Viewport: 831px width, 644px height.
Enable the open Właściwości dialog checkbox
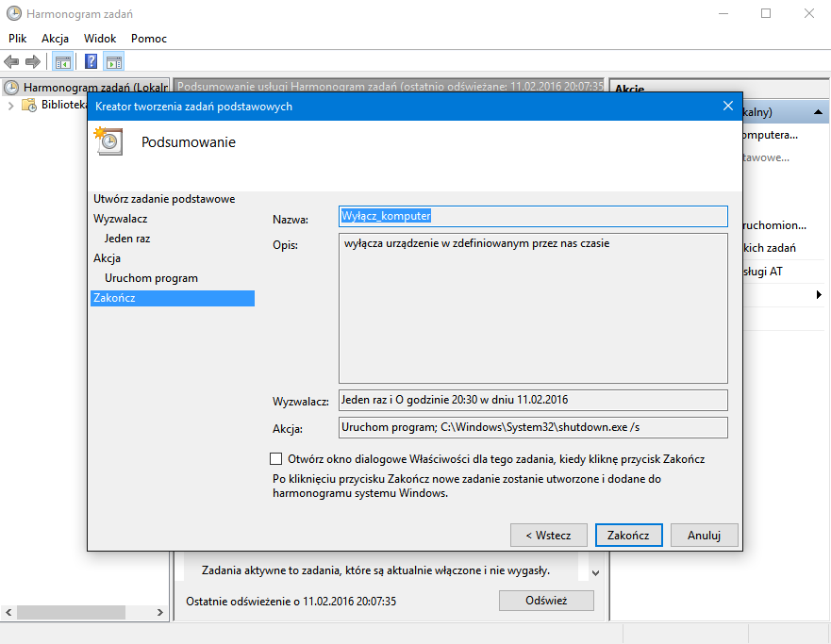(276, 459)
